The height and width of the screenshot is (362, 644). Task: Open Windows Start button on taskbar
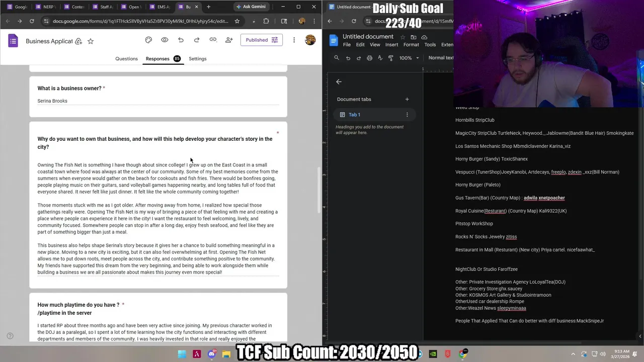point(182,354)
